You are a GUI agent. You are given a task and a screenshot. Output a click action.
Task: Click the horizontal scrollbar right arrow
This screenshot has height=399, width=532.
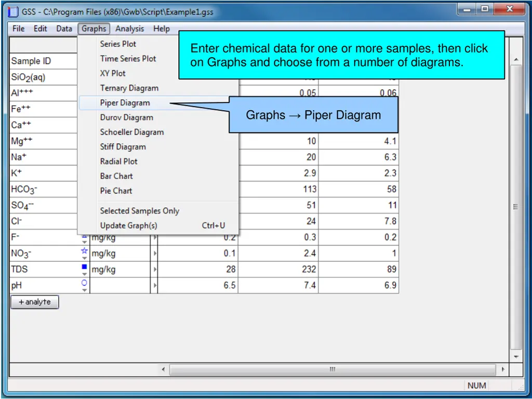pos(503,369)
